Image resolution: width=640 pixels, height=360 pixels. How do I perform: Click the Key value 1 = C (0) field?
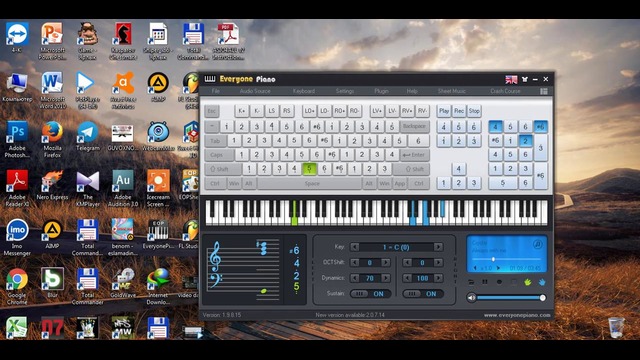point(396,247)
